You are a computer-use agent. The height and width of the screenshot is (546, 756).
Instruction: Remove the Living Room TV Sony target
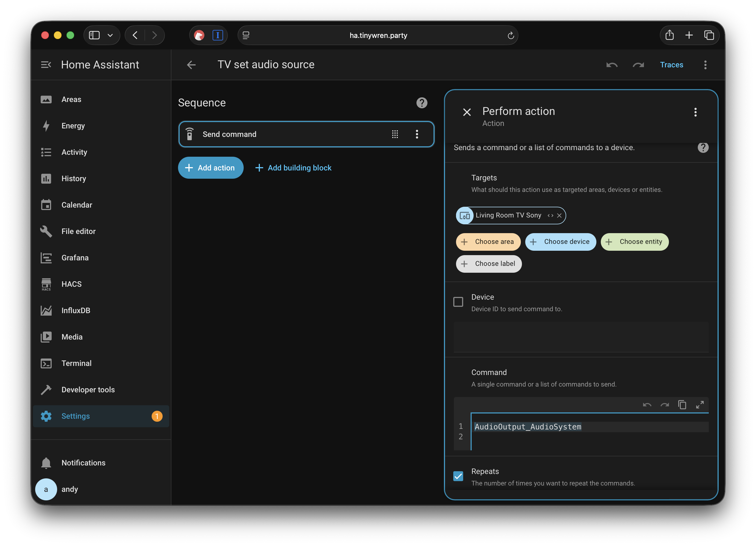(559, 216)
